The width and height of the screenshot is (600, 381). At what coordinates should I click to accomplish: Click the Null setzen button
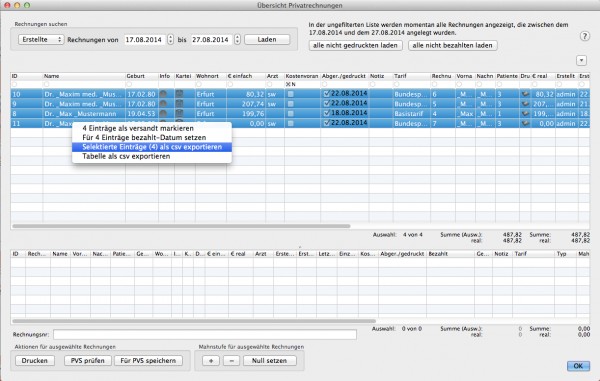269,361
